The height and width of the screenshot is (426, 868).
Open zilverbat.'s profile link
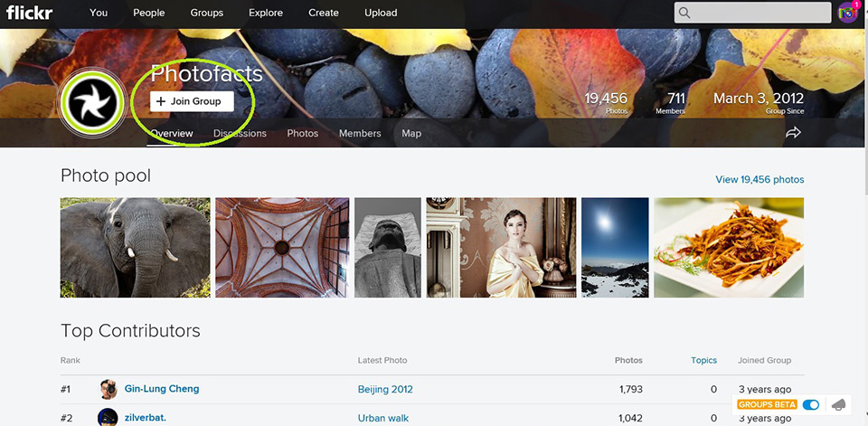[x=145, y=418]
